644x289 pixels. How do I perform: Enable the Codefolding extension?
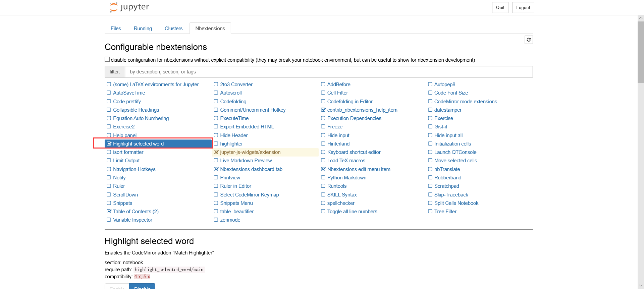pos(216,102)
